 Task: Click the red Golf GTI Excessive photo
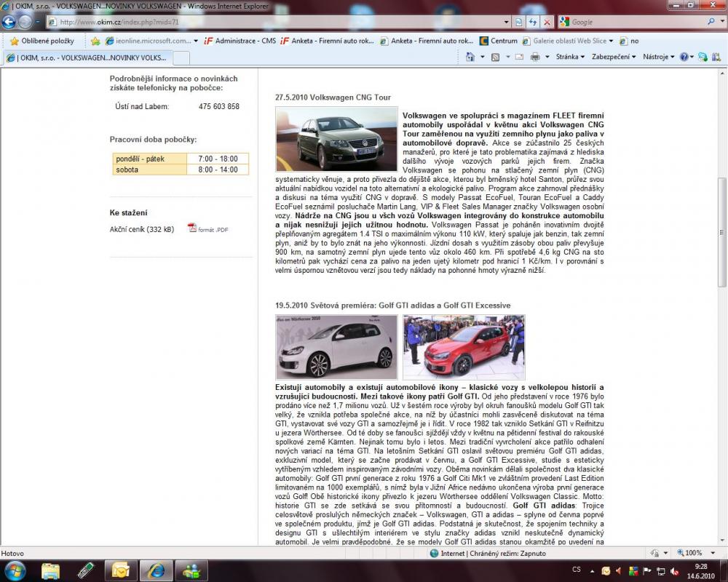tap(464, 347)
